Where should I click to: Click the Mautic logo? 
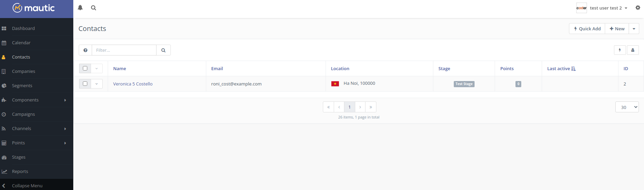click(x=33, y=8)
